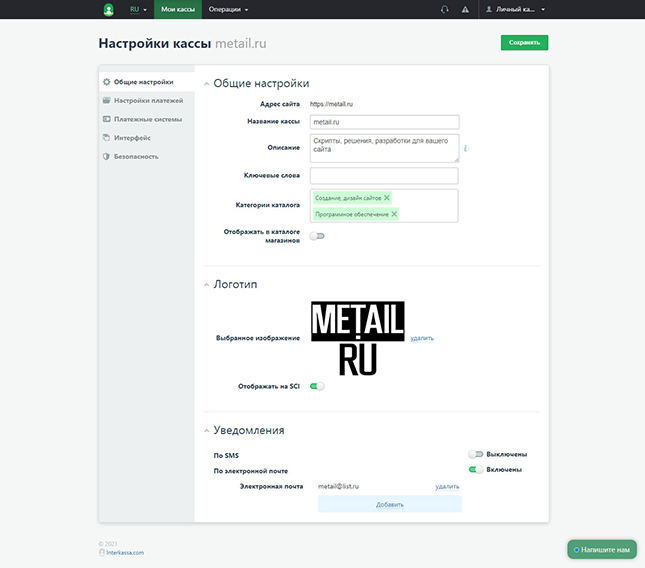
Task: Disable the 'Отображать на SCI' switch
Action: click(317, 385)
